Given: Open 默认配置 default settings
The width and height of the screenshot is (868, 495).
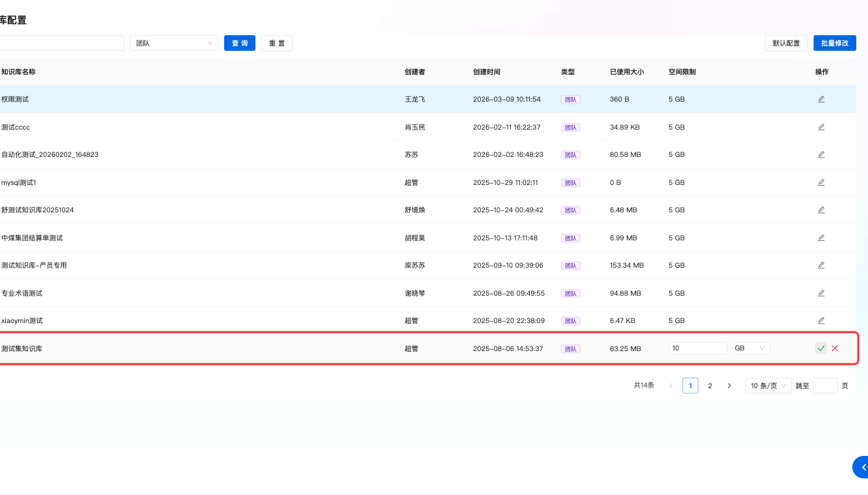Looking at the screenshot, I should [x=787, y=43].
